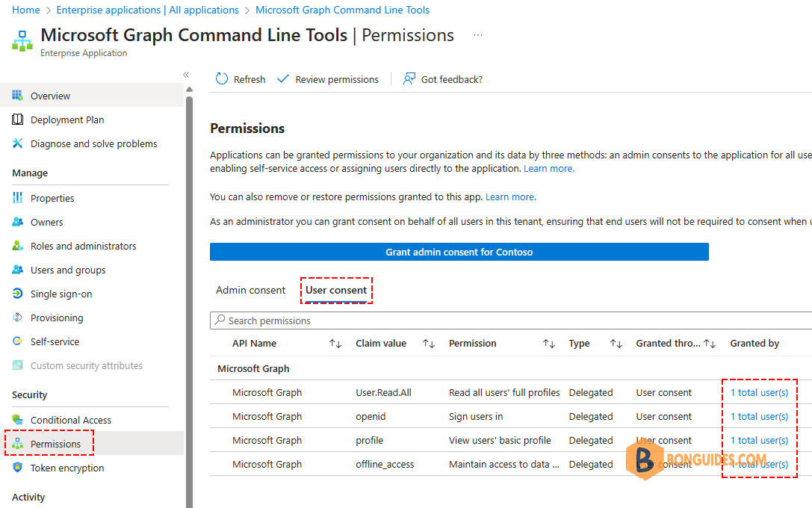Image resolution: width=812 pixels, height=508 pixels.
Task: Open 1 total user(s) for User.Read.All
Action: [x=759, y=392]
